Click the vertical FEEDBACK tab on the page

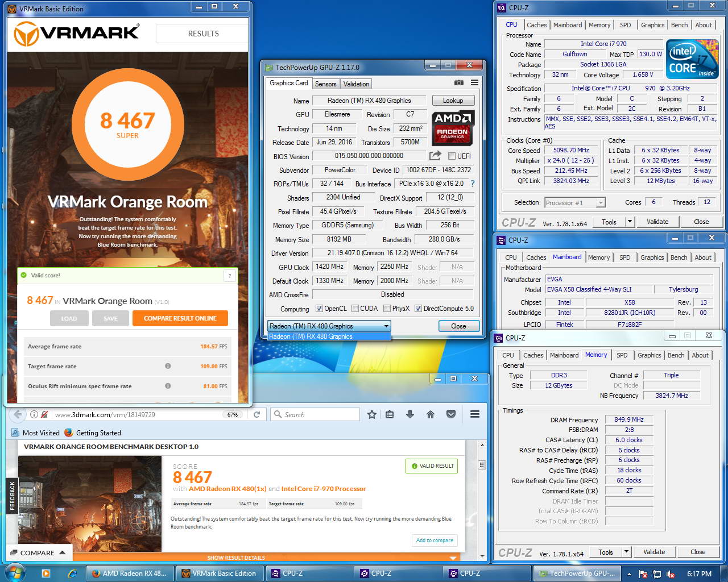[x=12, y=496]
